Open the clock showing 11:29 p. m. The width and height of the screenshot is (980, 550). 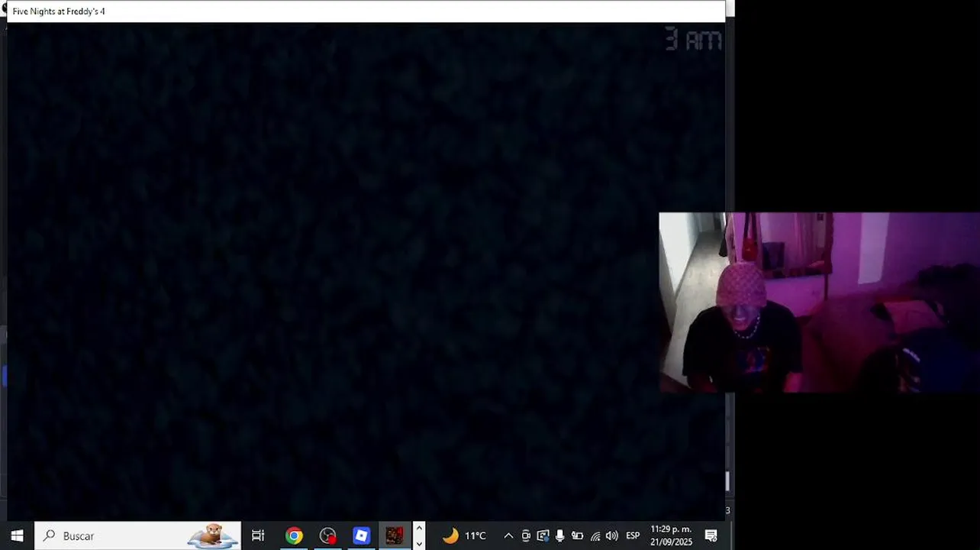[x=671, y=535]
